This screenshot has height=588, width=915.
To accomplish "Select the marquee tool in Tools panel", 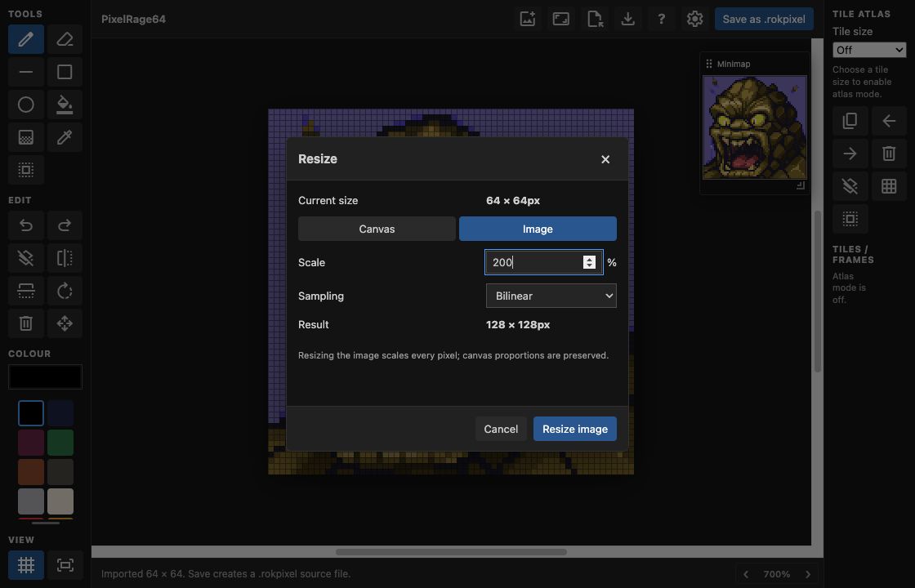I will (x=25, y=170).
